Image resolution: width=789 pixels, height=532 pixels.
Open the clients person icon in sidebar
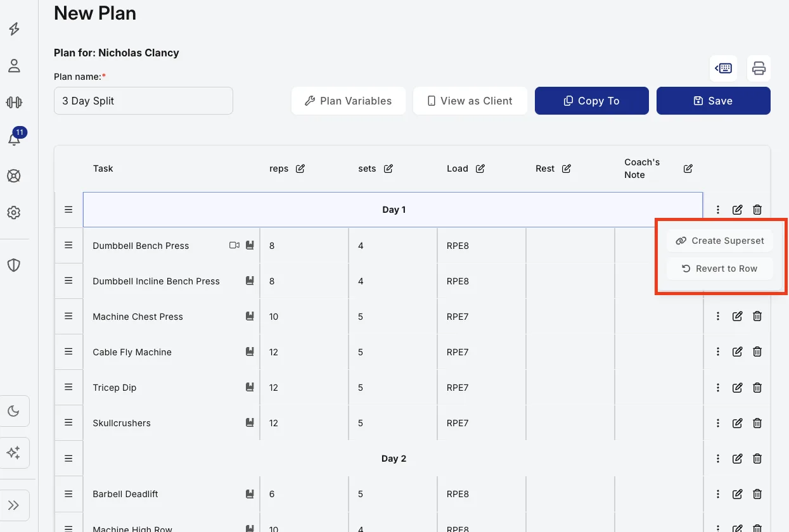tap(14, 65)
